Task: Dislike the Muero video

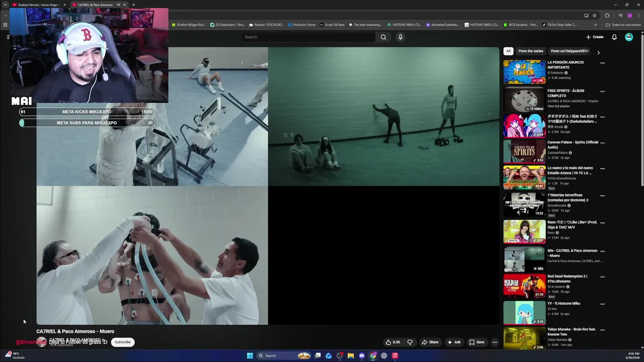Action: [x=410, y=342]
